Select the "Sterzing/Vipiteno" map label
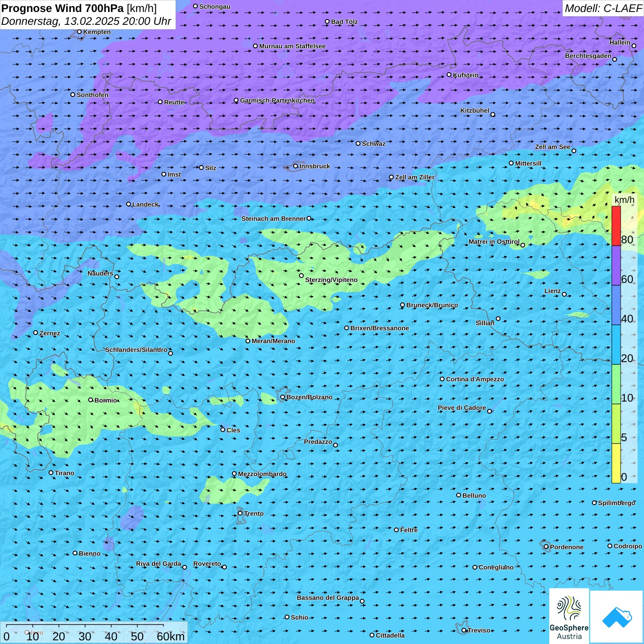 pyautogui.click(x=331, y=280)
